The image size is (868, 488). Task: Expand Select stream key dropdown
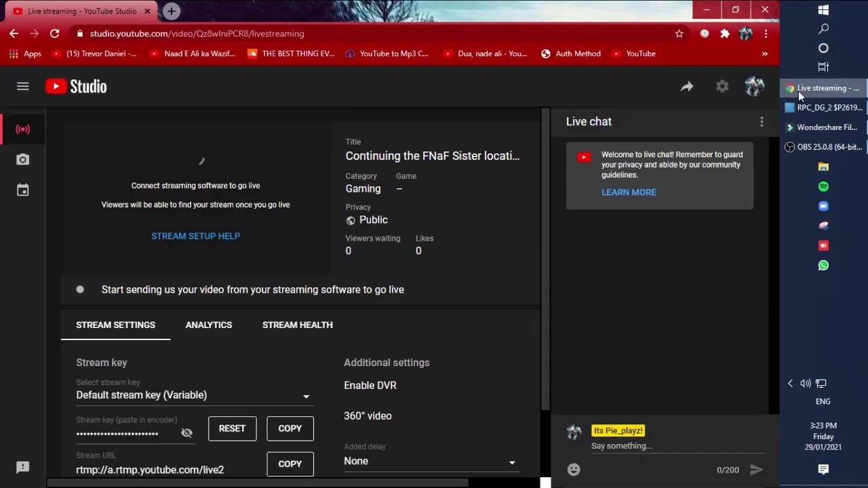coord(195,395)
